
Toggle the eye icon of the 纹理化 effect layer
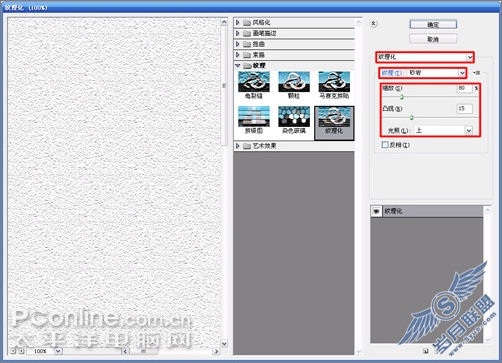[x=376, y=211]
